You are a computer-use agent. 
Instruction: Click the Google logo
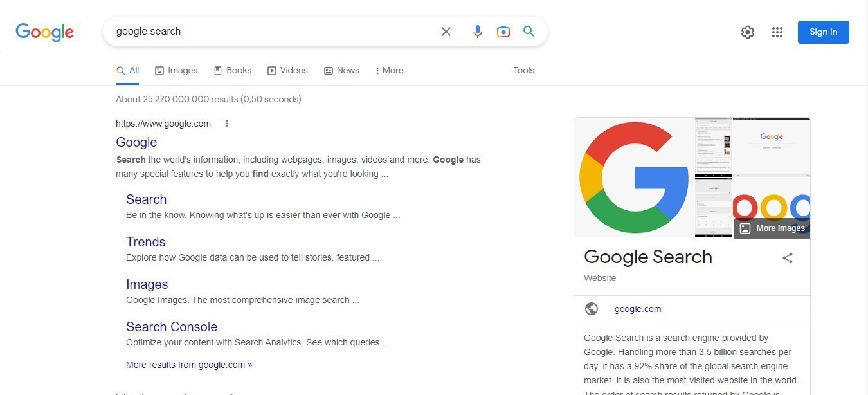click(x=44, y=32)
